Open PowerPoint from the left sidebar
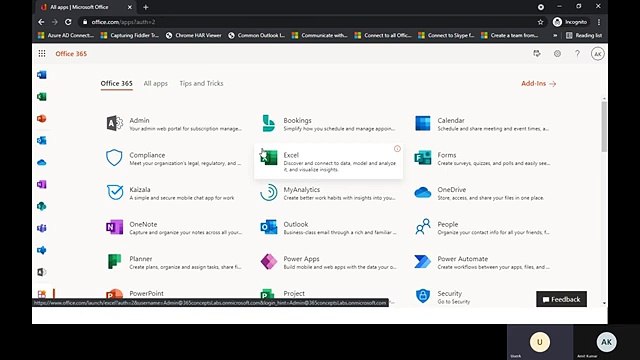Image resolution: width=640 pixels, height=360 pixels. 42,119
